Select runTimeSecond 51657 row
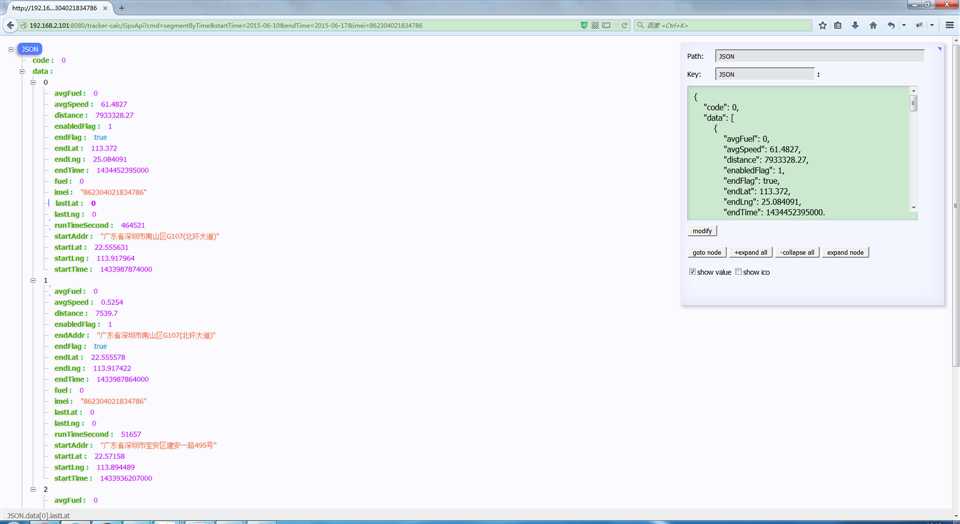 (97, 435)
